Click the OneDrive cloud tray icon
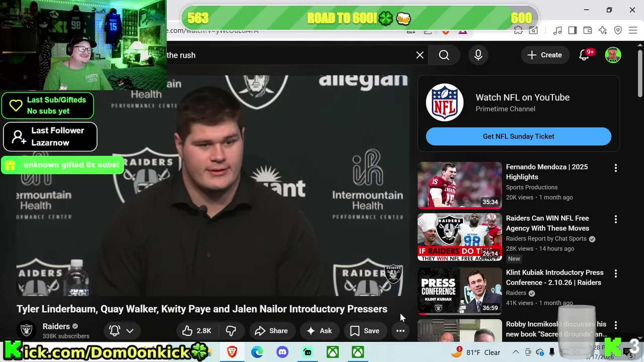 [x=540, y=352]
